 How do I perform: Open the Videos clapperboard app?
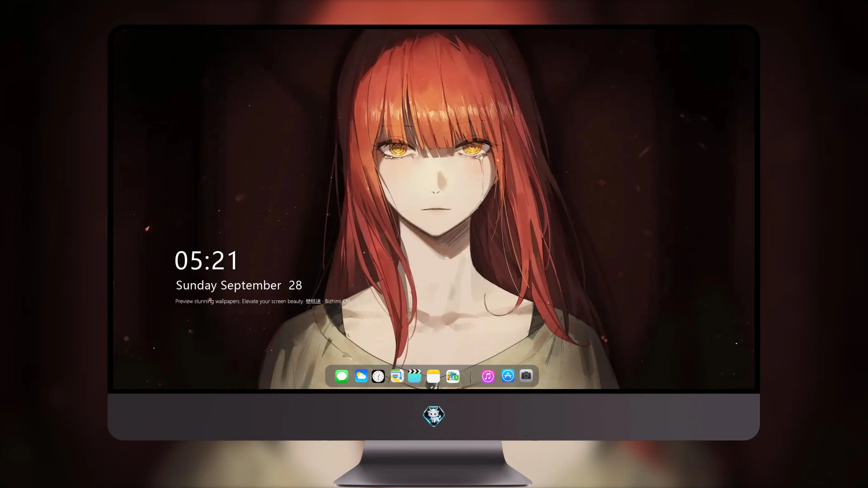tap(415, 376)
